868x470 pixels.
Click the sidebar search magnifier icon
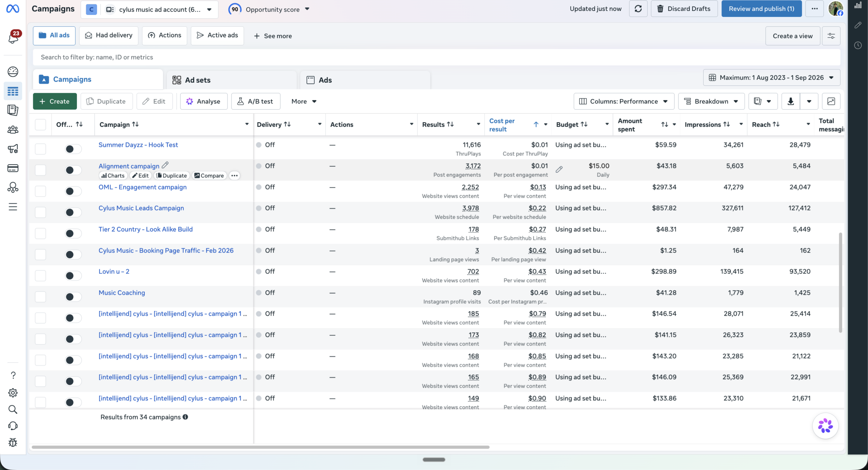13,409
